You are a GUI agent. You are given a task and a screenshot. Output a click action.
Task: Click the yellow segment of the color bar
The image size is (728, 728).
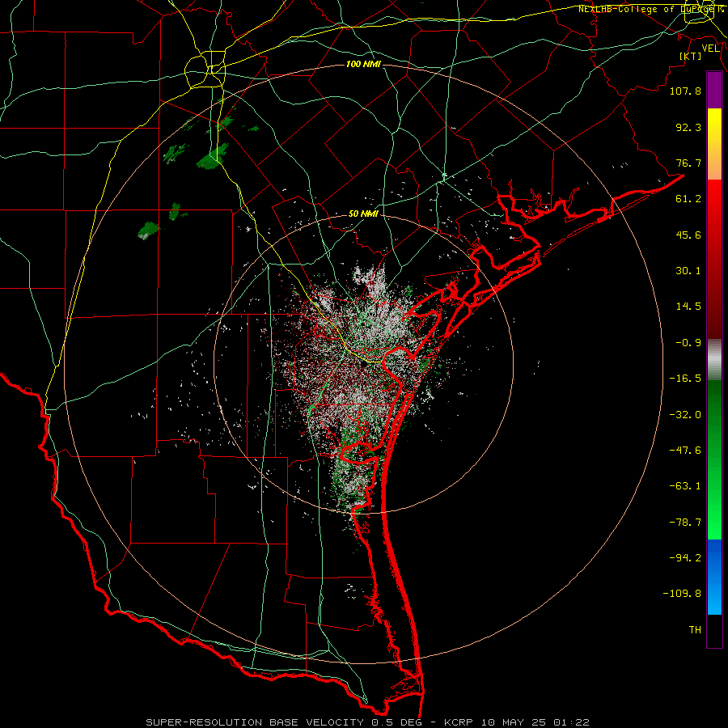pyautogui.click(x=714, y=144)
